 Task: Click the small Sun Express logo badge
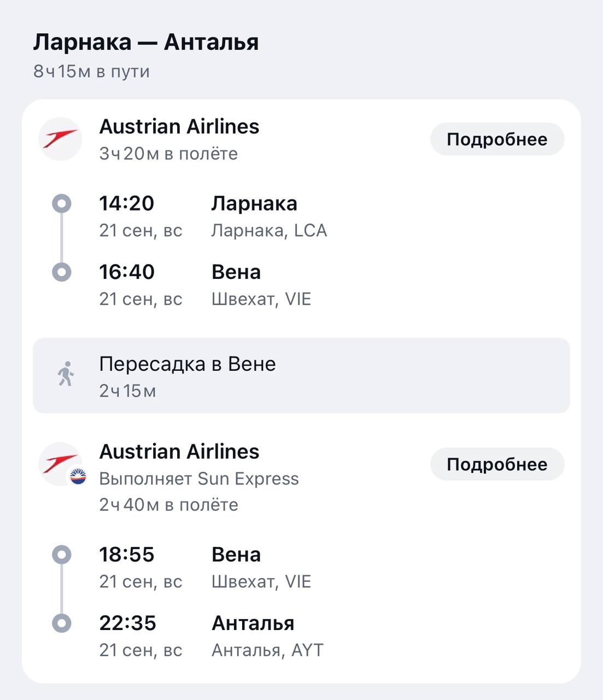coord(78,477)
